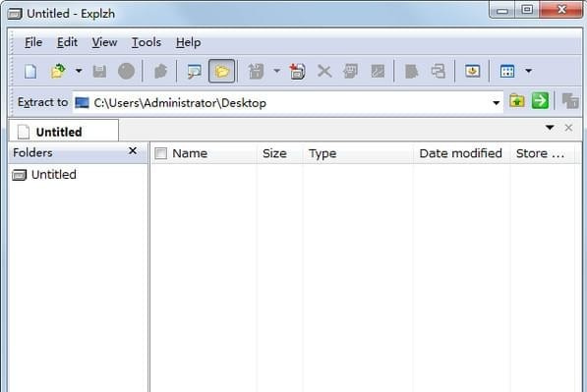
Task: Toggle the highlighted Folders pane toolbar button
Action: point(221,71)
